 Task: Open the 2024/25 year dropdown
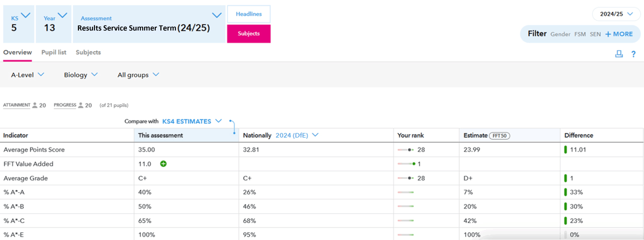click(x=616, y=14)
